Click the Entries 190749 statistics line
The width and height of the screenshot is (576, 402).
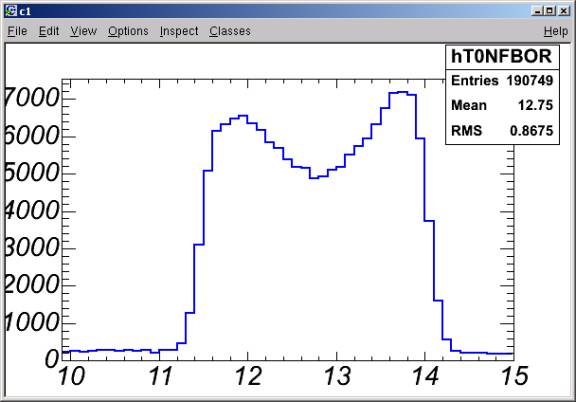pos(502,80)
